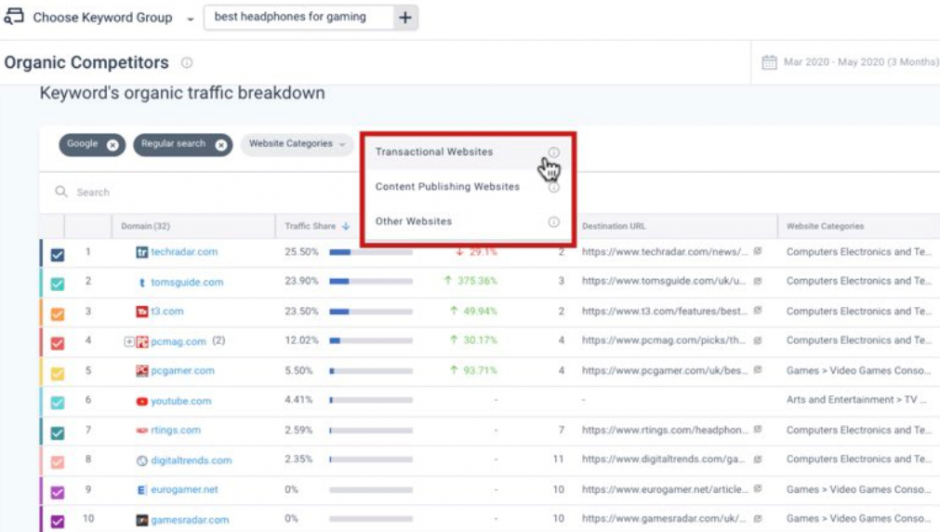Viewport: 940px width, 532px height.
Task: Open eurogamer.net destination URL external icon
Action: (x=758, y=489)
